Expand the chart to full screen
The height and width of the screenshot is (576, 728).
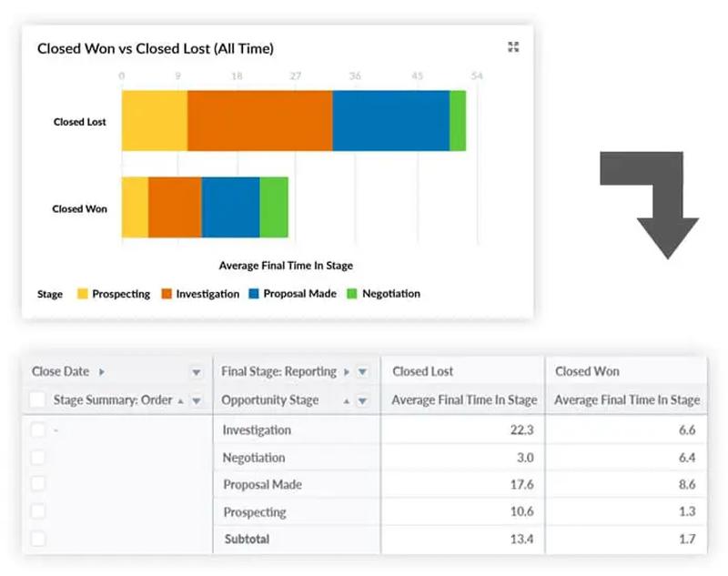tap(513, 47)
